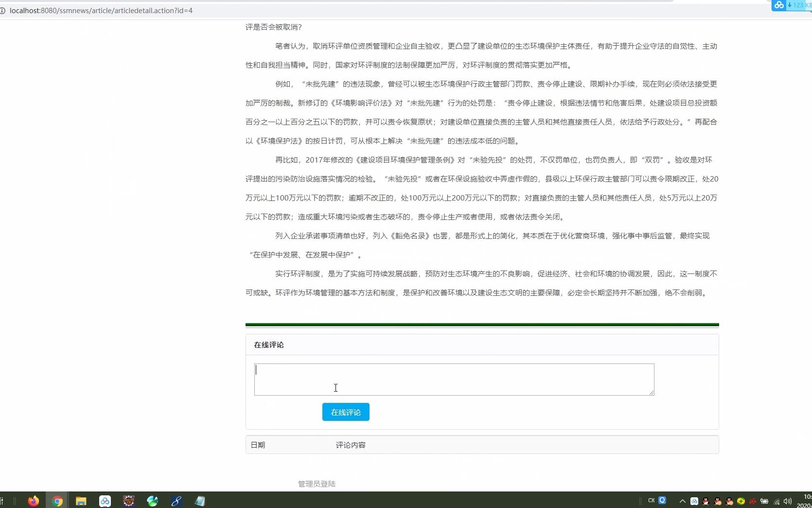Open Baidu Netdisk tray icon
The image size is (812, 508).
pos(694,501)
